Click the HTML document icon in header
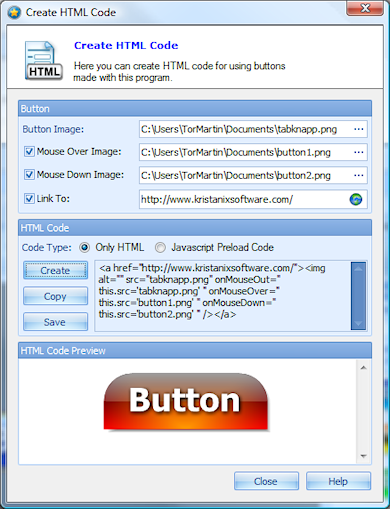Viewport: 390px width, 509px height. tap(44, 61)
